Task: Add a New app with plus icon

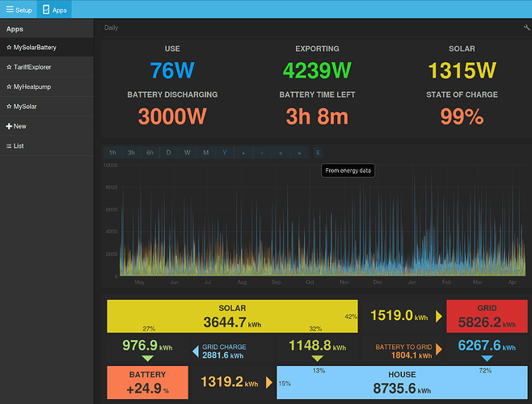Action: point(47,126)
